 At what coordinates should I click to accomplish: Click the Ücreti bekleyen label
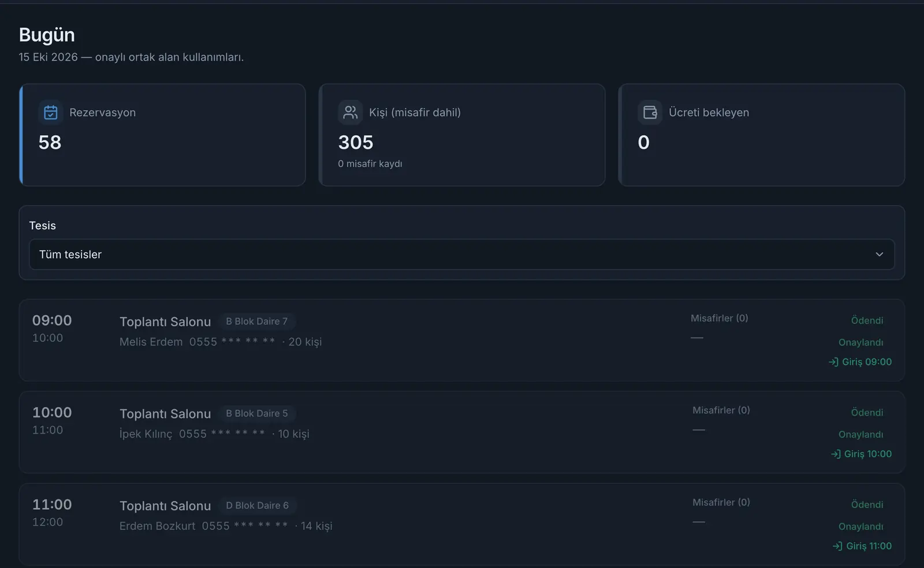(x=709, y=113)
